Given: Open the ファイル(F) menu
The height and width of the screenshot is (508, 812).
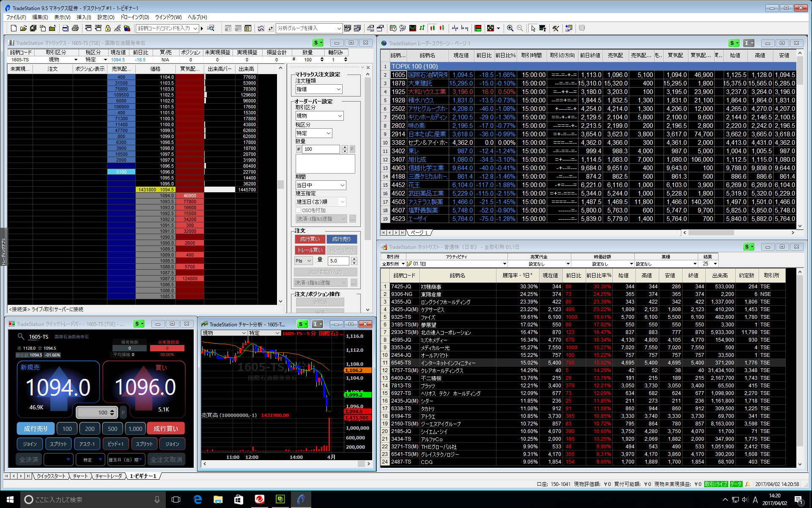Looking at the screenshot, I should [16, 17].
